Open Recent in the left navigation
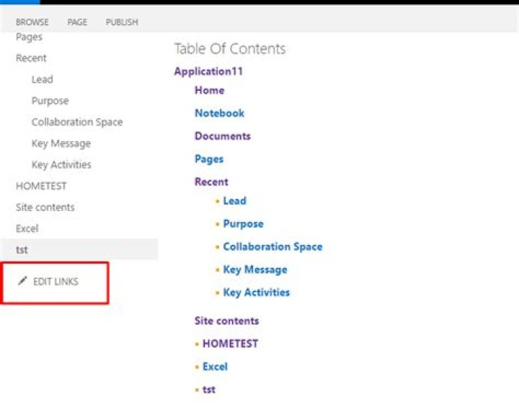 point(31,58)
